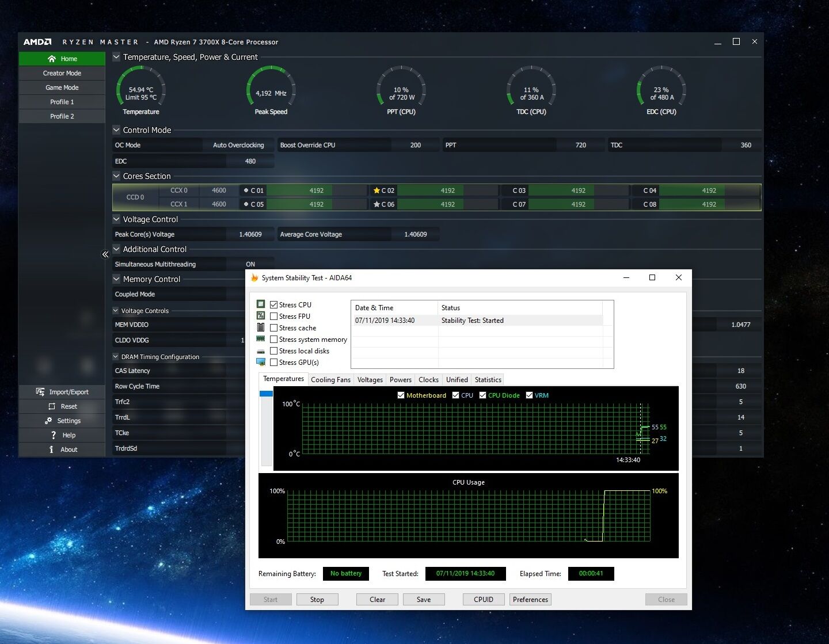
Task: Select Game Mode in the sidebar
Action: [62, 87]
